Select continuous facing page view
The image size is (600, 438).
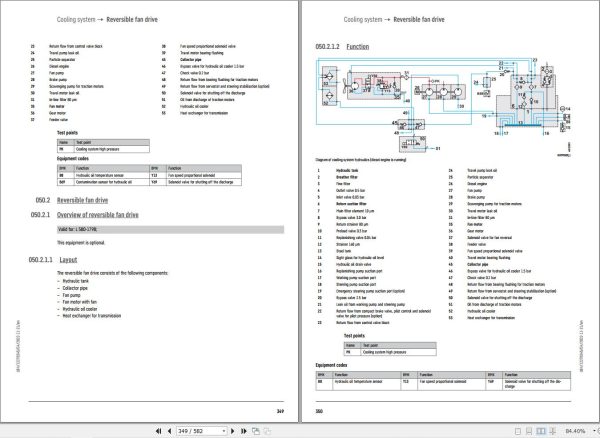(x=553, y=431)
